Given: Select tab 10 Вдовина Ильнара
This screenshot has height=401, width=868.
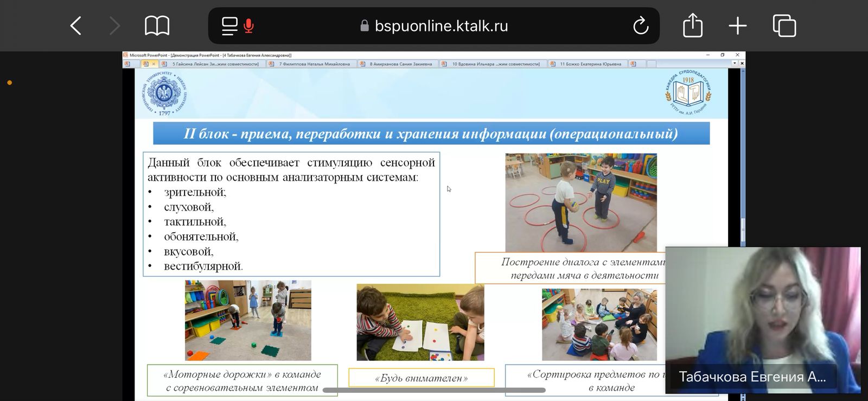Looking at the screenshot, I should click(495, 64).
